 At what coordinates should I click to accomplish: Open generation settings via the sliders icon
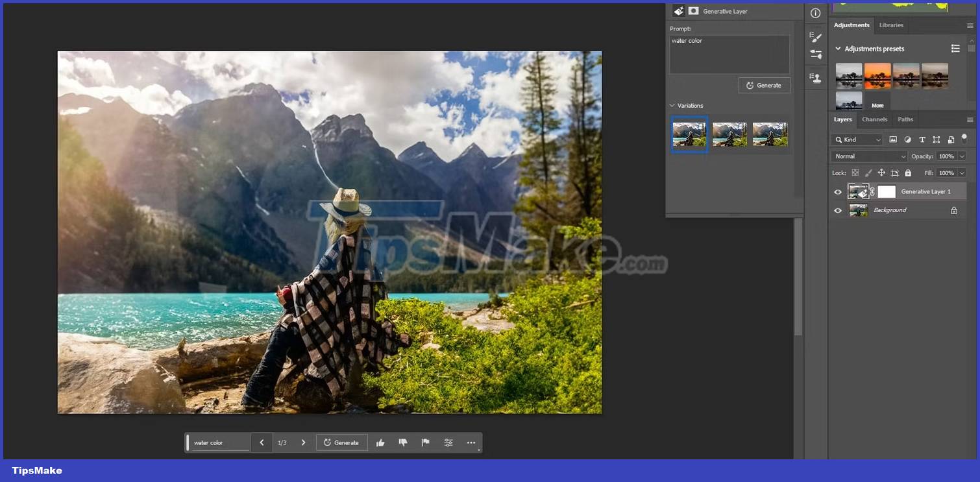click(x=448, y=442)
